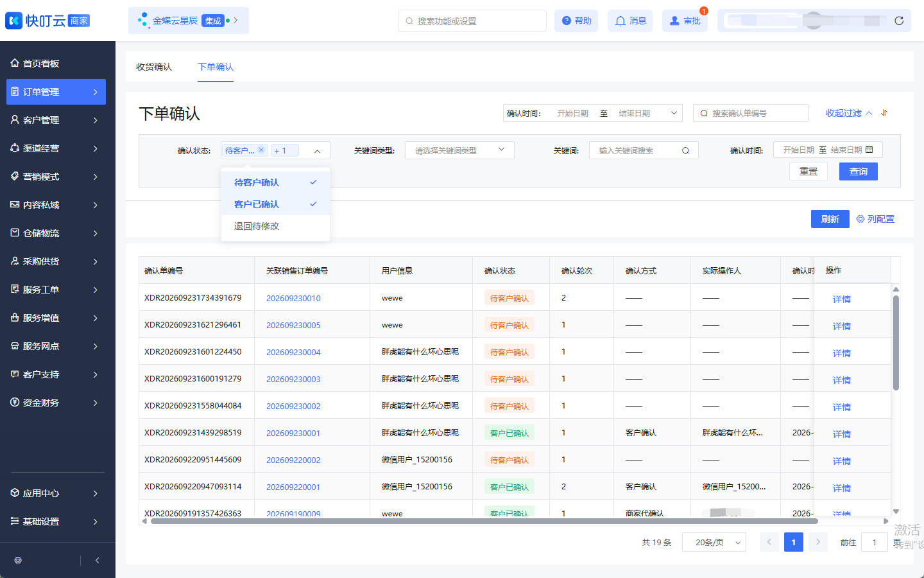Open order link 202609220002
The width and height of the screenshot is (924, 578).
[293, 460]
